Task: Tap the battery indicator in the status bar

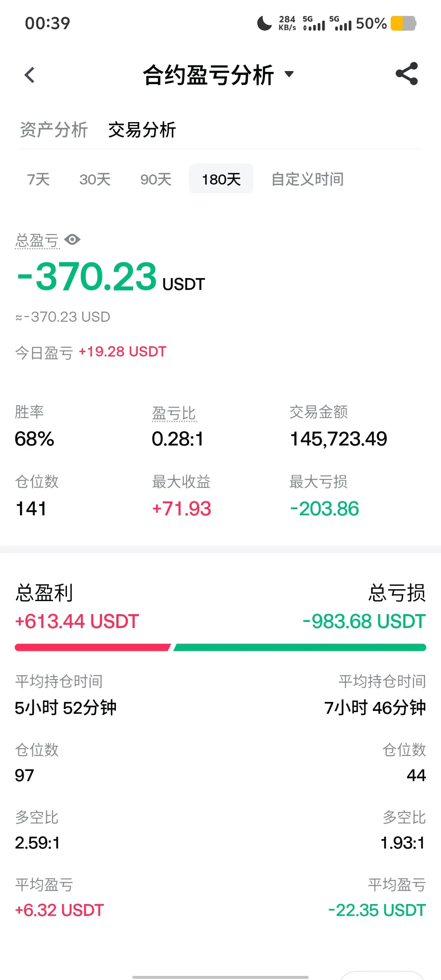Action: (x=403, y=23)
